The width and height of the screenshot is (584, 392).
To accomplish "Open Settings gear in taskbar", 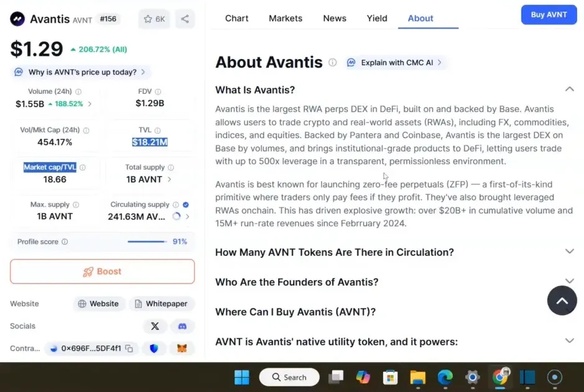I will 472,377.
